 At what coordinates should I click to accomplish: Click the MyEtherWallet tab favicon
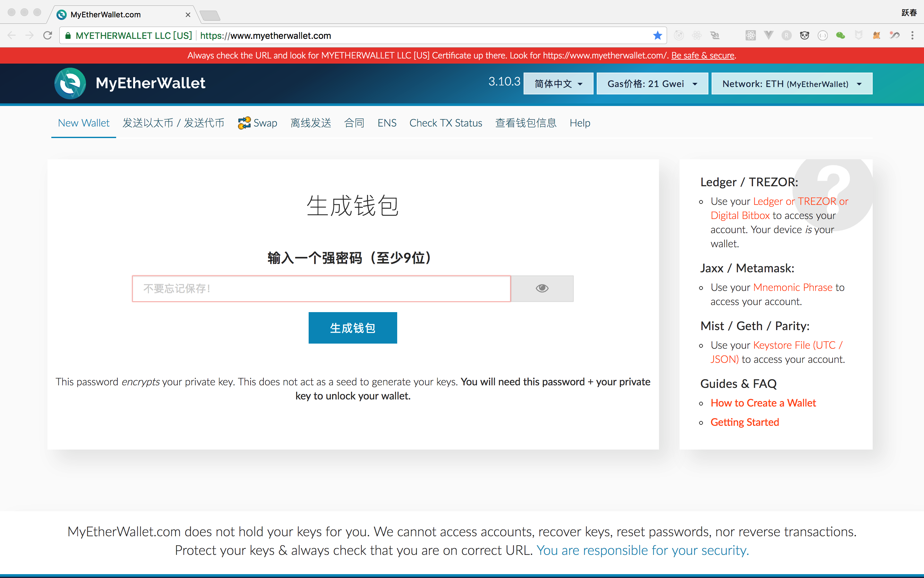62,14
